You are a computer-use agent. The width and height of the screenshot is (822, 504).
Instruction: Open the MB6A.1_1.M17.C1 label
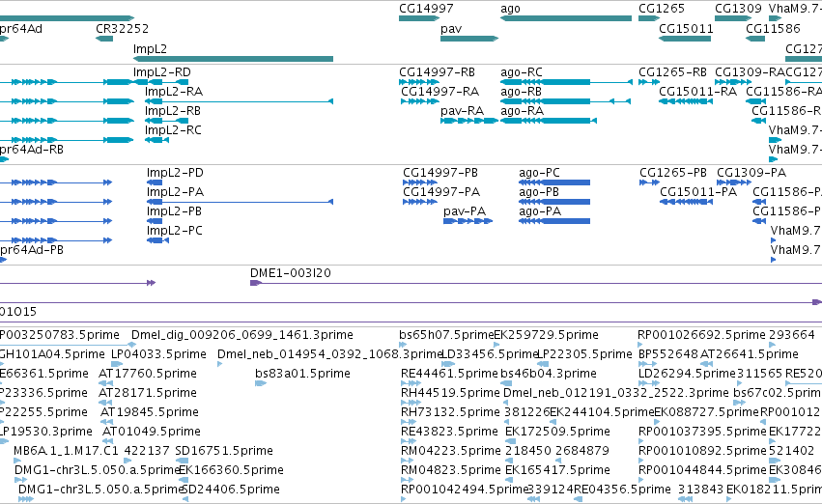(x=66, y=452)
